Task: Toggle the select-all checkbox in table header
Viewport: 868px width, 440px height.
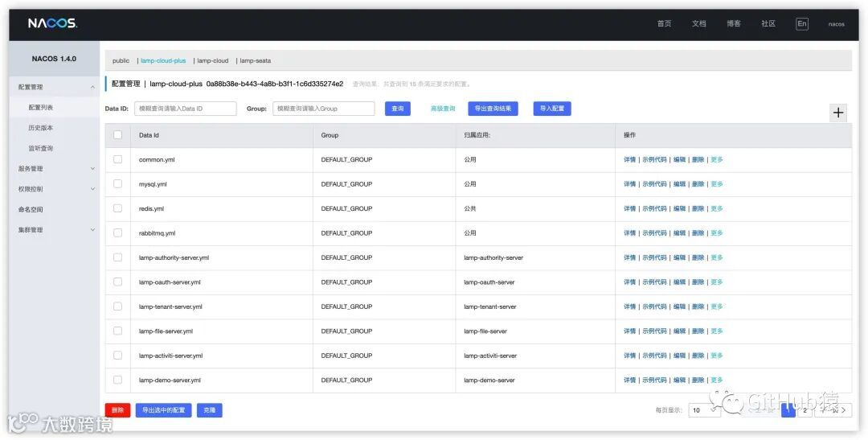Action: click(117, 135)
